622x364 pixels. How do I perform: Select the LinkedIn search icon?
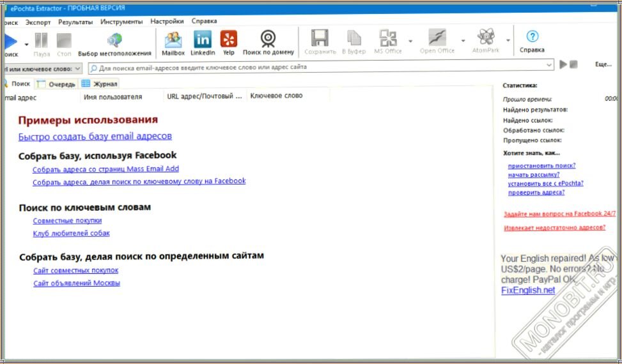203,39
